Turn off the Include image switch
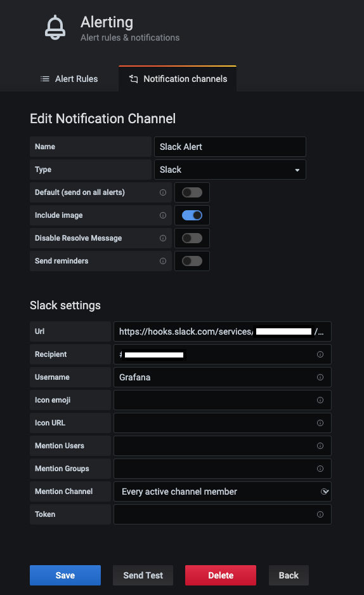 [x=192, y=215]
